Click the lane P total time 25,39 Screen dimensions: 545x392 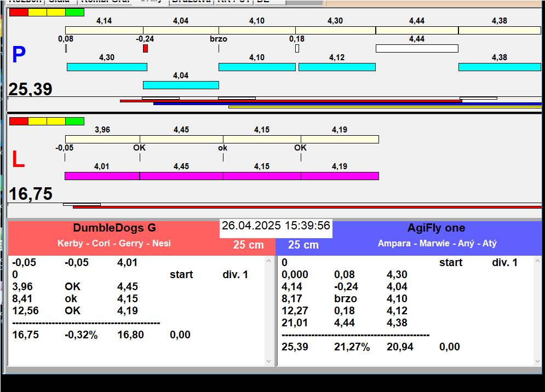pyautogui.click(x=30, y=89)
